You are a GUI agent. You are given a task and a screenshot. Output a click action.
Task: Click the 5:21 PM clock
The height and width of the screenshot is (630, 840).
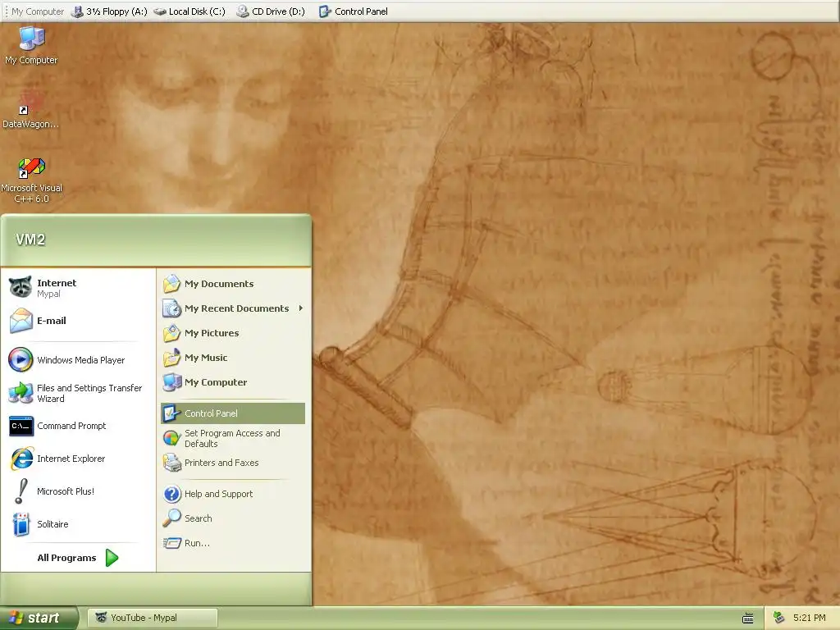(x=809, y=618)
